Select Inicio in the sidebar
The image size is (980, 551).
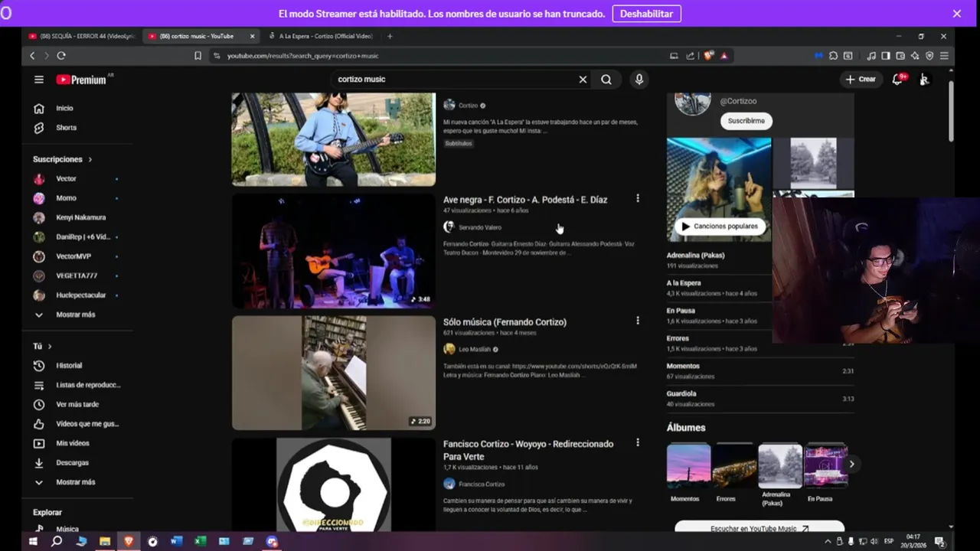64,109
